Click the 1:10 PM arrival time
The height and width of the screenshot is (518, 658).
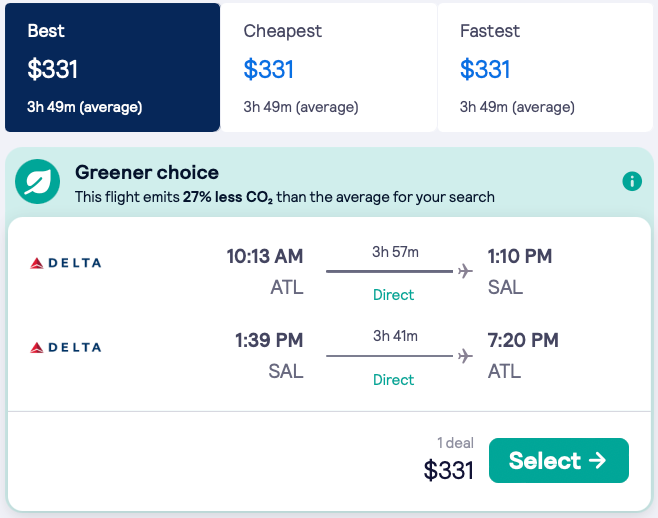pyautogui.click(x=519, y=257)
